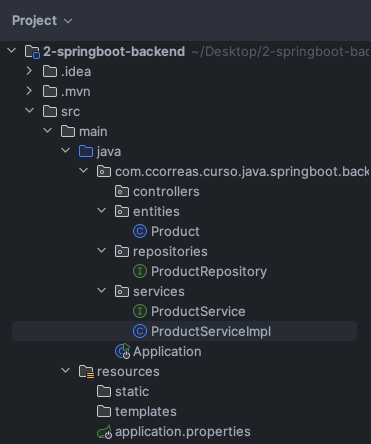
Task: Select the 2-springboot-backend project name
Action: click(114, 52)
